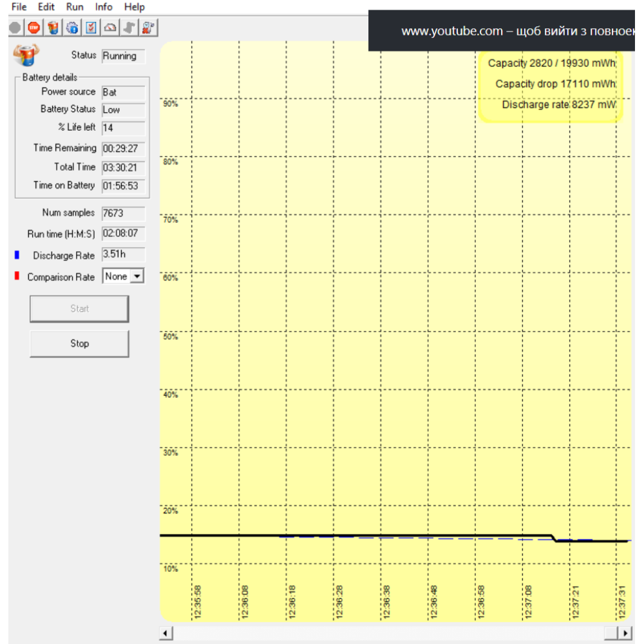The width and height of the screenshot is (644, 644).
Task: Click the last toolbar icon with red X
Action: 149,28
